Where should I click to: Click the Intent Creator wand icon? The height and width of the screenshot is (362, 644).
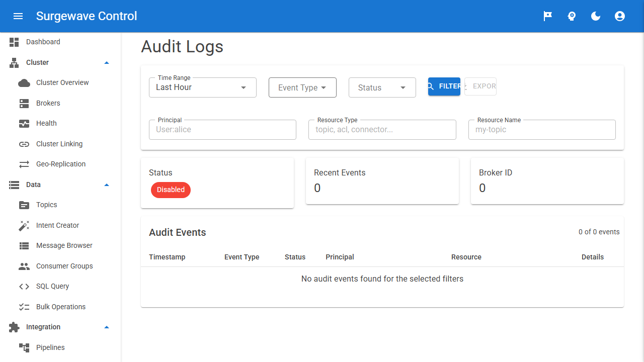click(x=24, y=226)
